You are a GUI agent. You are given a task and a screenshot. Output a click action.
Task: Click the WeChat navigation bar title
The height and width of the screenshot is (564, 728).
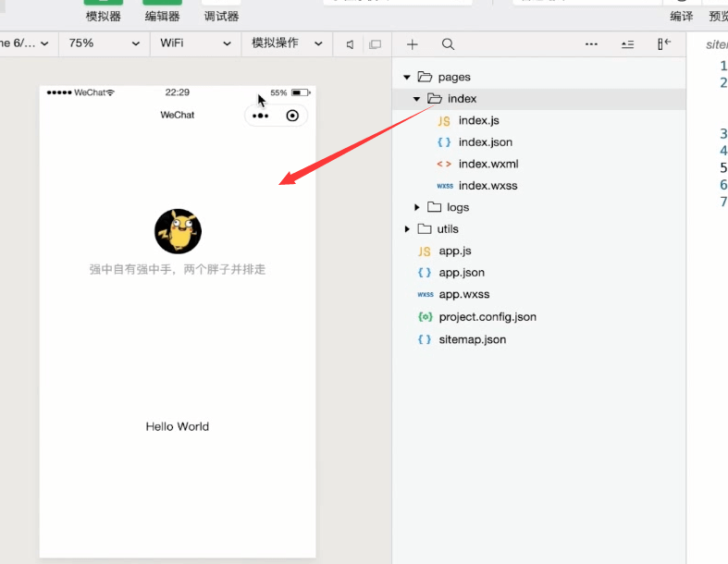tap(178, 116)
